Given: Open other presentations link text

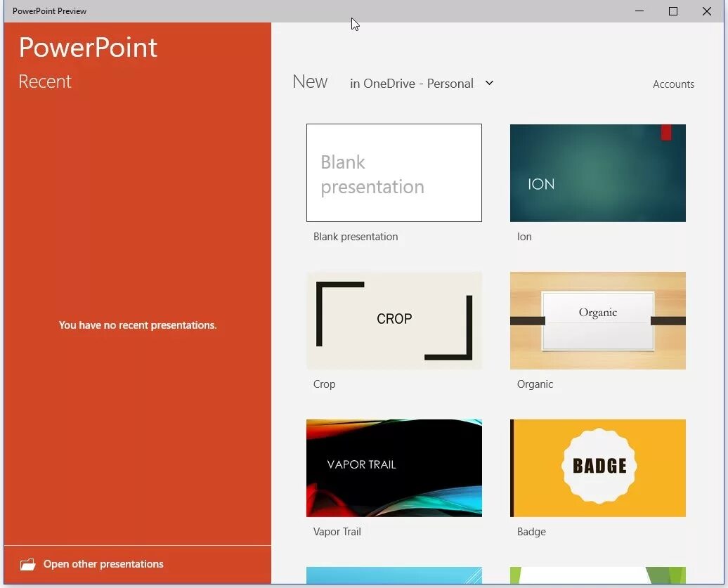Looking at the screenshot, I should click(x=103, y=564).
